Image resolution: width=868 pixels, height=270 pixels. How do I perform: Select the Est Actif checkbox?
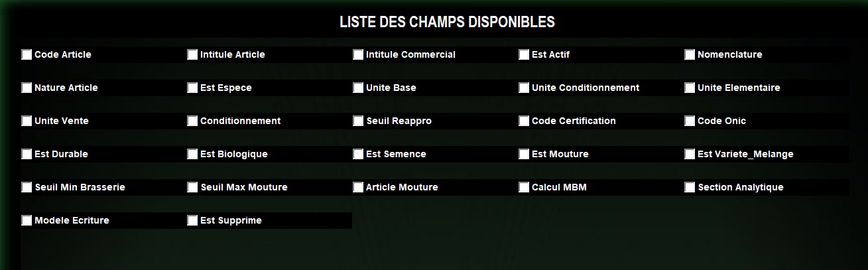[524, 54]
